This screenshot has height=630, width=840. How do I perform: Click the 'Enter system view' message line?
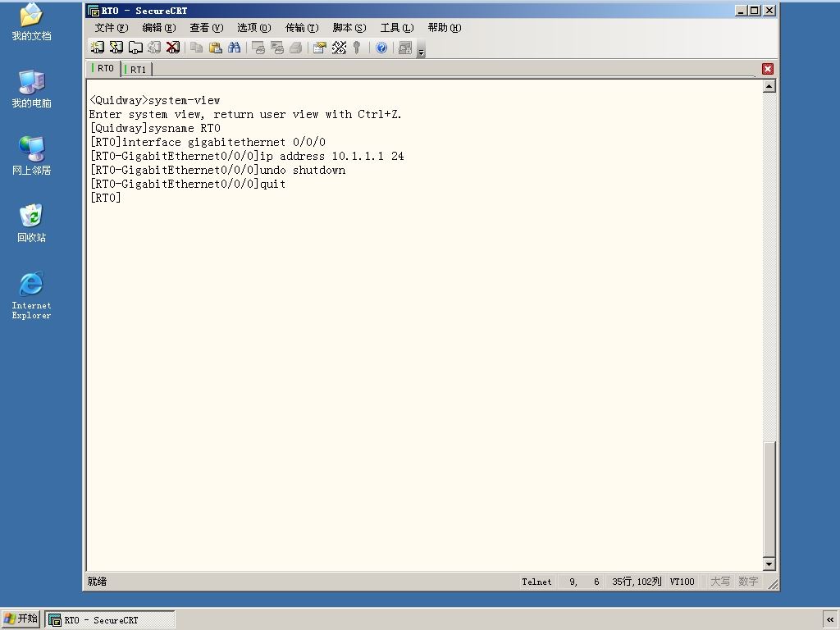click(x=245, y=114)
